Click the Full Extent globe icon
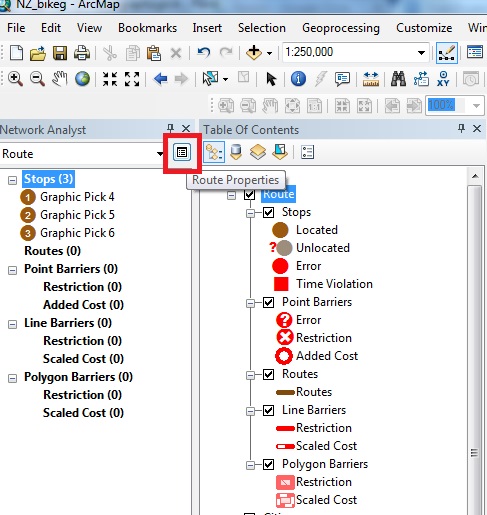 click(82, 79)
